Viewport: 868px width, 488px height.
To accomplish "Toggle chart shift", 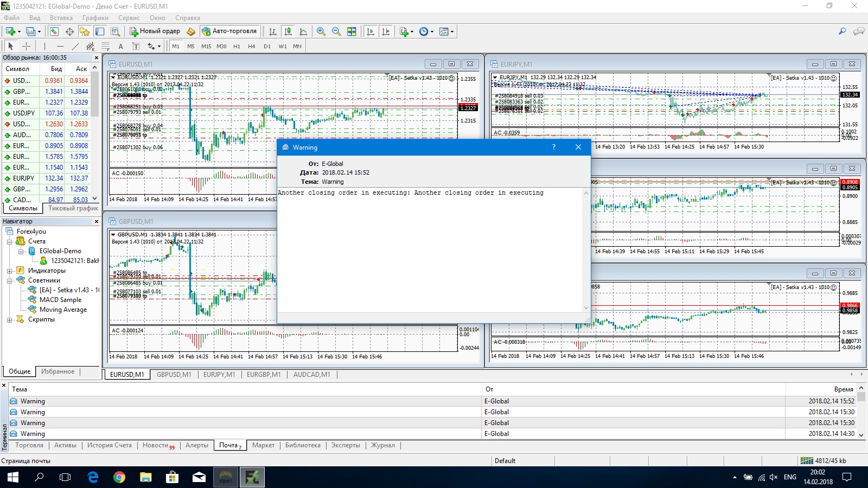I will (x=386, y=31).
